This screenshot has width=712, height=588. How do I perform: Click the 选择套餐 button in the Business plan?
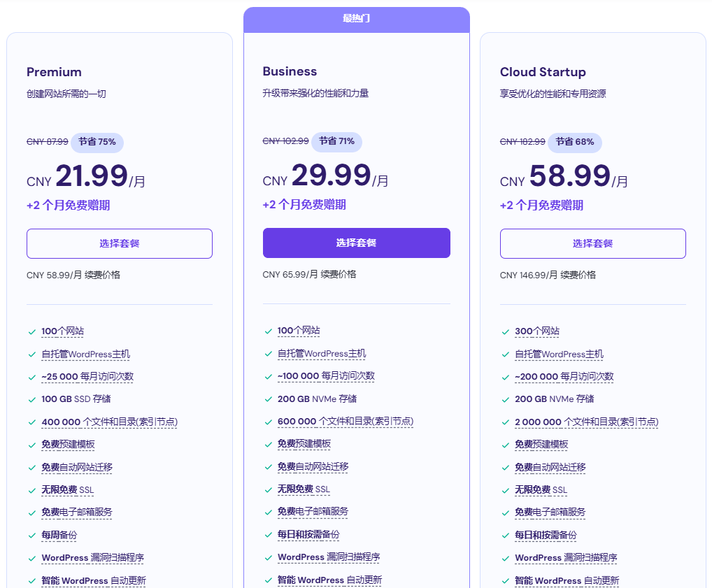pyautogui.click(x=357, y=243)
